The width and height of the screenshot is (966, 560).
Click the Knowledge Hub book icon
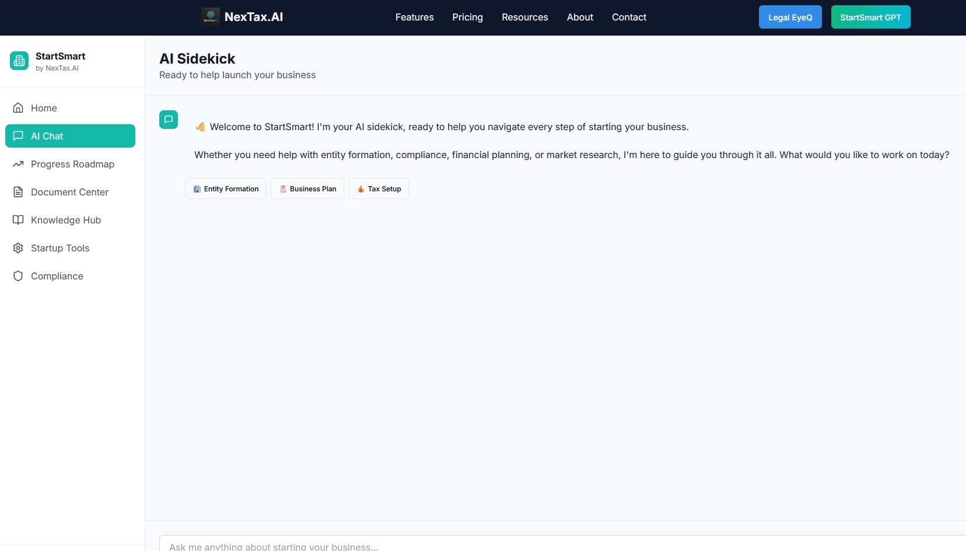pos(18,220)
